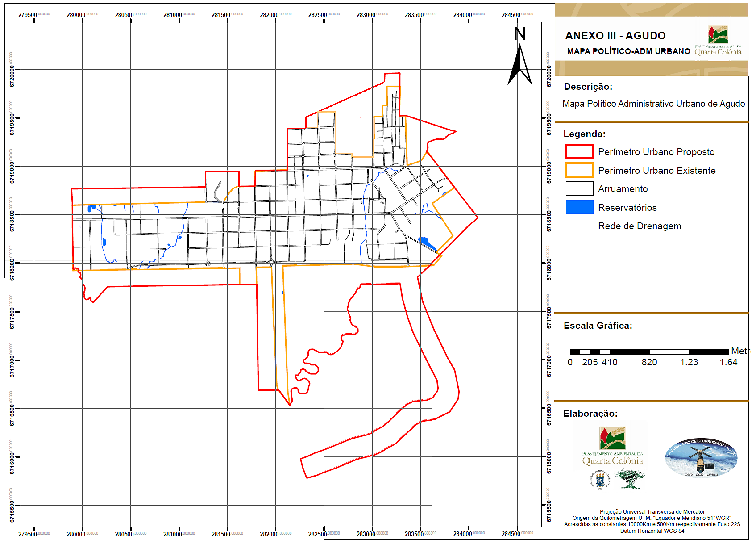Click the Rede de Drenagem line symbol
Viewport: 756px width, 544px height.
pos(579,226)
